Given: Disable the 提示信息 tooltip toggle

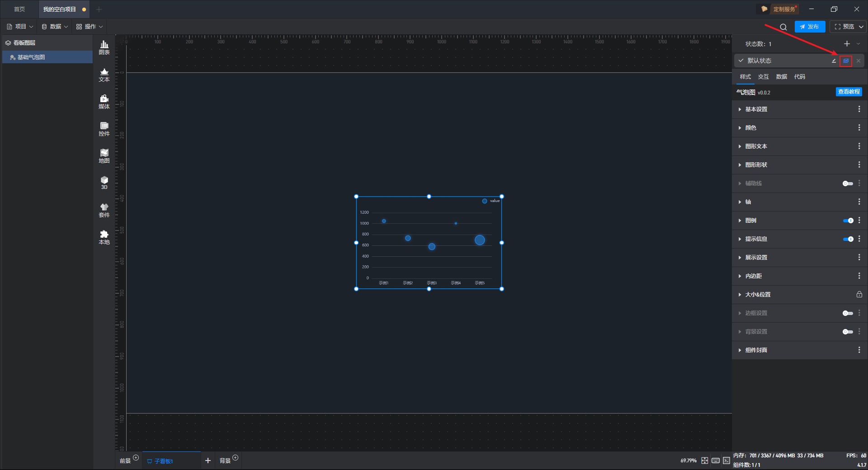Looking at the screenshot, I should tap(848, 239).
